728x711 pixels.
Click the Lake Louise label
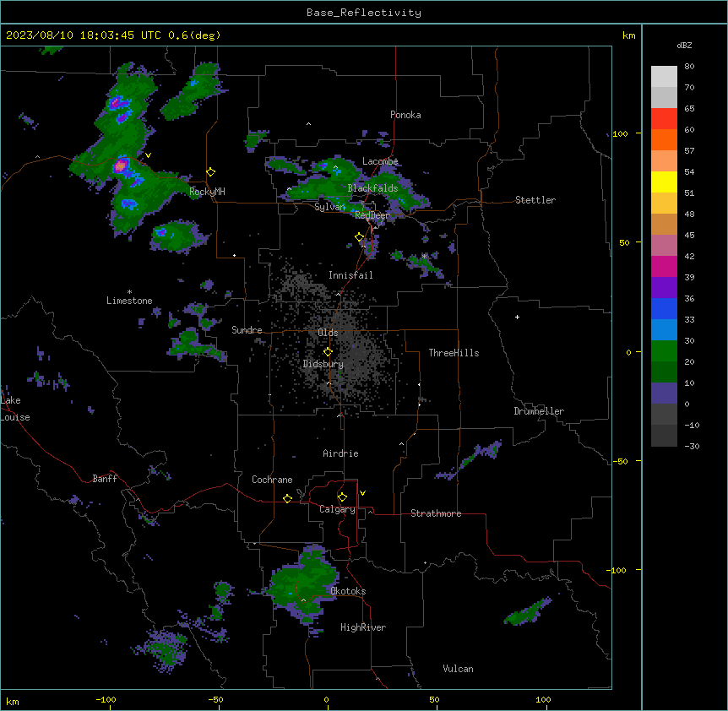pyautogui.click(x=15, y=409)
